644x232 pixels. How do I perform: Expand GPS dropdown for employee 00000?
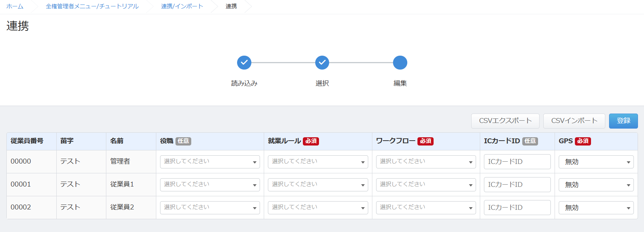coord(596,162)
